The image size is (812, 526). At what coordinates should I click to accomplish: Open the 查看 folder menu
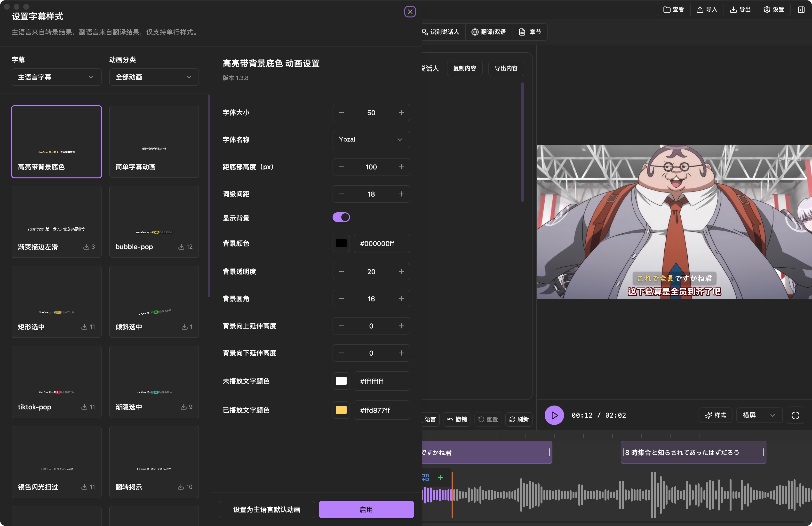point(674,9)
